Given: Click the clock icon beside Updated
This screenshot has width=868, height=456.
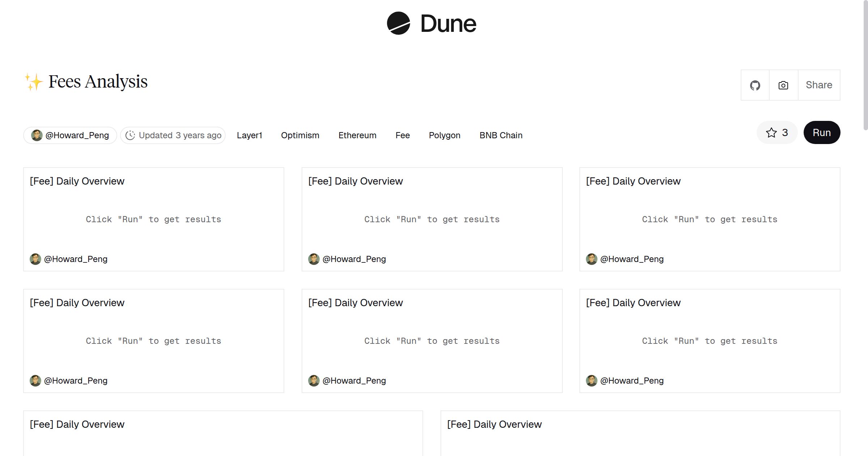Looking at the screenshot, I should click(130, 135).
